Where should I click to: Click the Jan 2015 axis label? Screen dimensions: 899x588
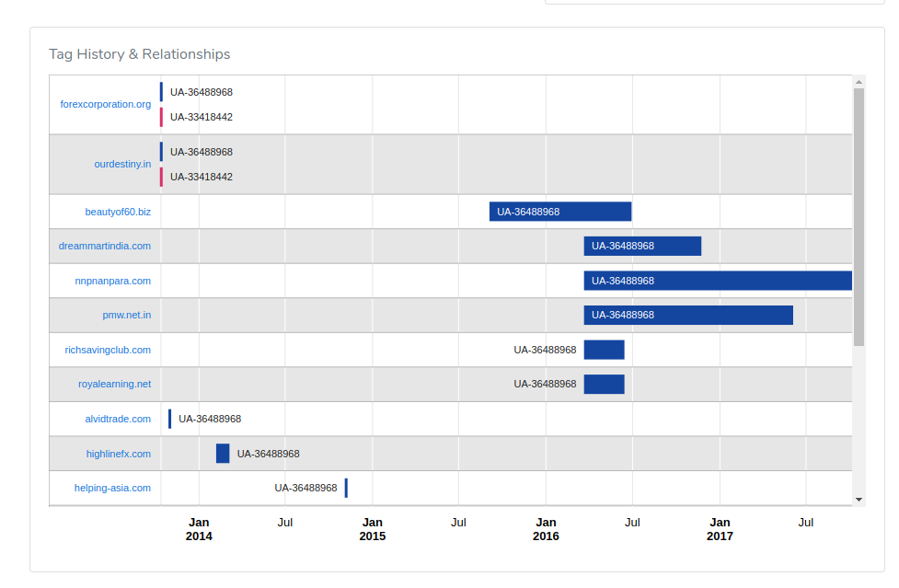pyautogui.click(x=373, y=529)
